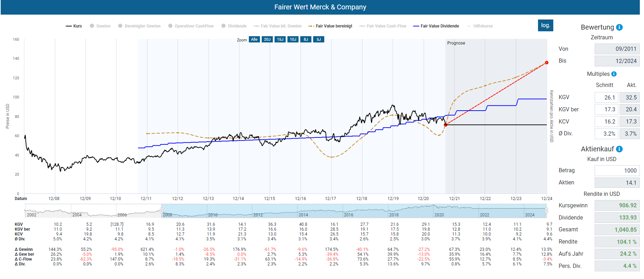This screenshot has height=279, width=644.
Task: Click the info icon beside Multiples
Action: [x=614, y=74]
